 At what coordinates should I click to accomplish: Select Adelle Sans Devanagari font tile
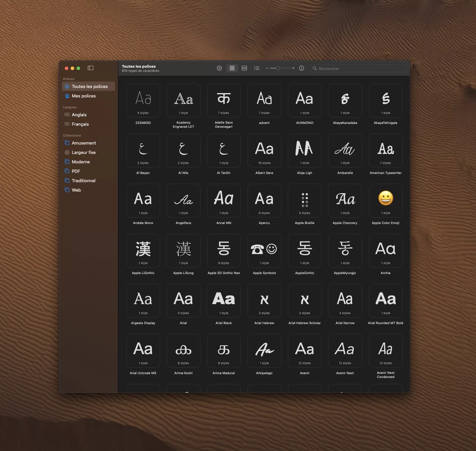point(224,100)
